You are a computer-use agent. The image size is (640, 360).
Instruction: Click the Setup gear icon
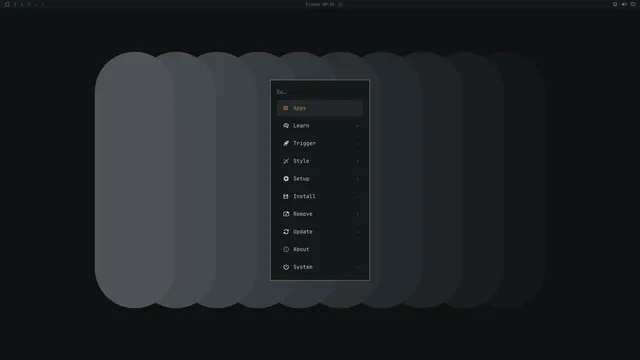point(286,179)
